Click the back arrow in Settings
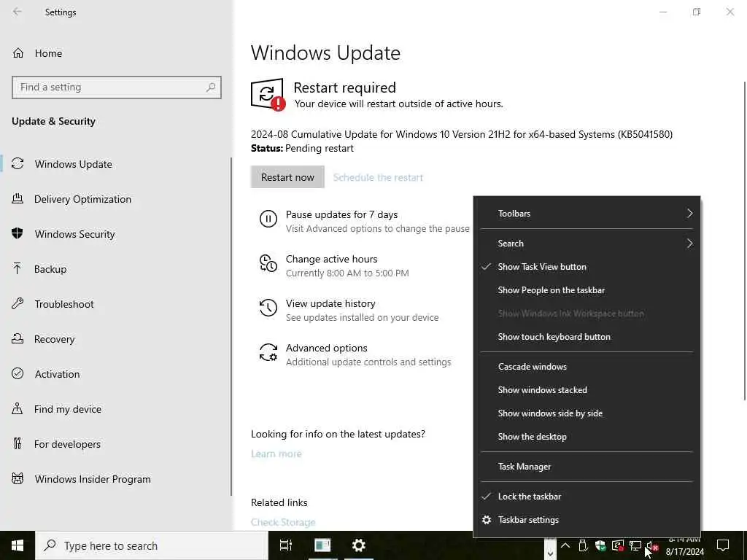 [x=18, y=12]
